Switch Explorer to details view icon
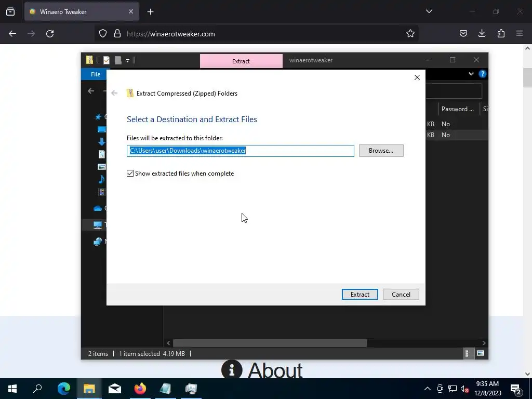Image resolution: width=532 pixels, height=399 pixels. coord(467,353)
